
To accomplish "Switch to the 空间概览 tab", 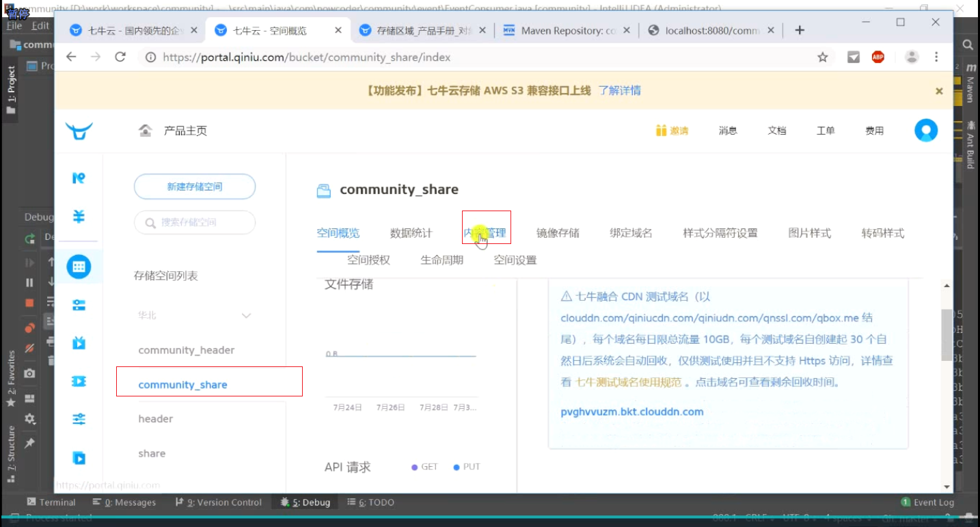I will 338,233.
